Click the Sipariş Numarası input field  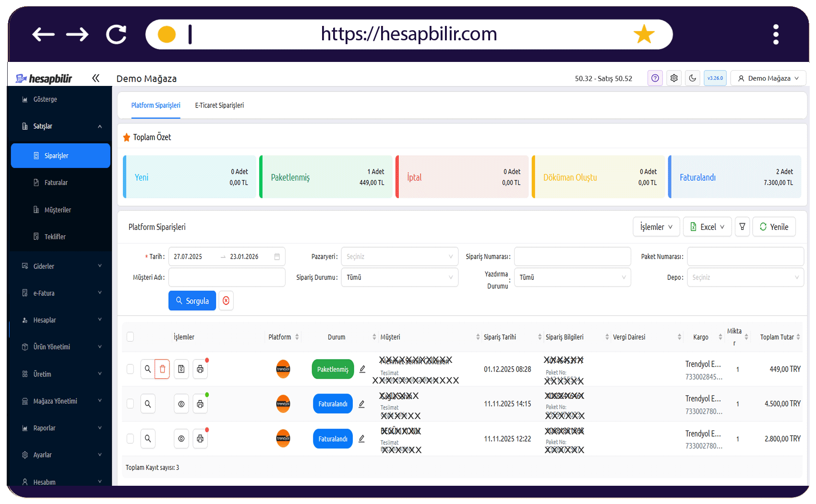coord(572,256)
